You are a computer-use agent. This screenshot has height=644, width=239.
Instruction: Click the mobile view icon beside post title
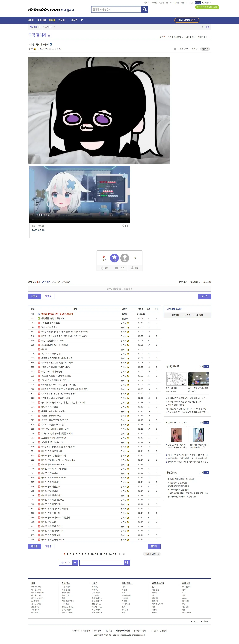click(x=51, y=45)
